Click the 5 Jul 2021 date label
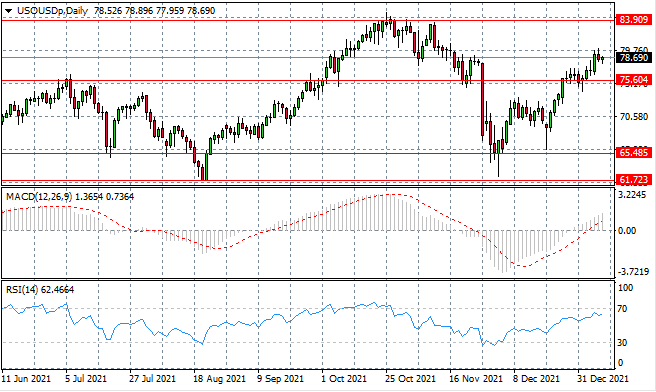 pos(86,379)
